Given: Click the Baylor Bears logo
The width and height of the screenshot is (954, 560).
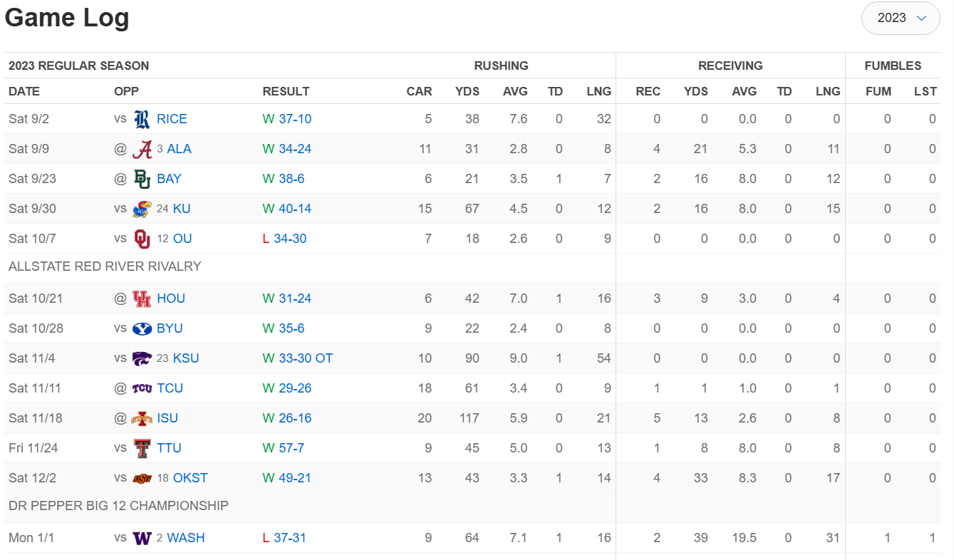Looking at the screenshot, I should click(x=142, y=179).
